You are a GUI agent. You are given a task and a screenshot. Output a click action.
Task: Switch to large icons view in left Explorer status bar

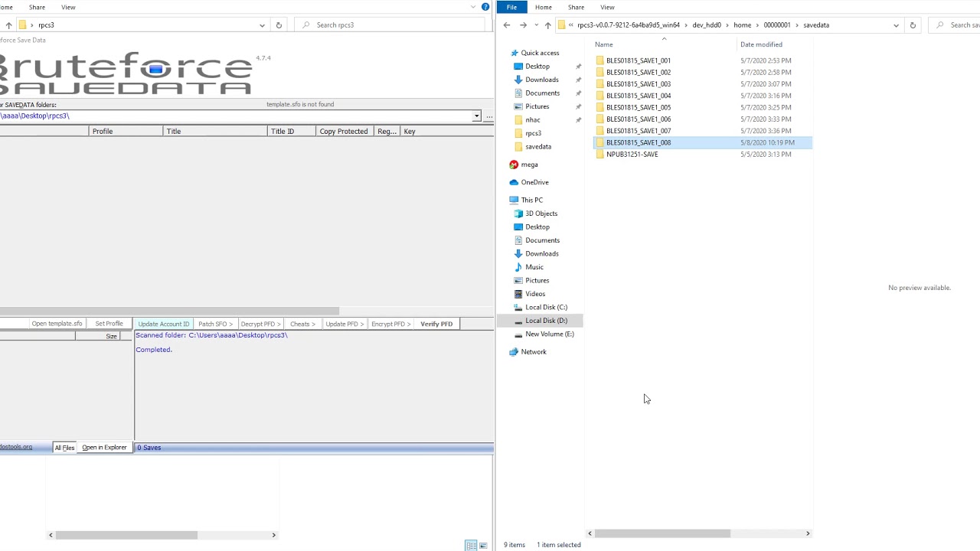click(x=483, y=545)
